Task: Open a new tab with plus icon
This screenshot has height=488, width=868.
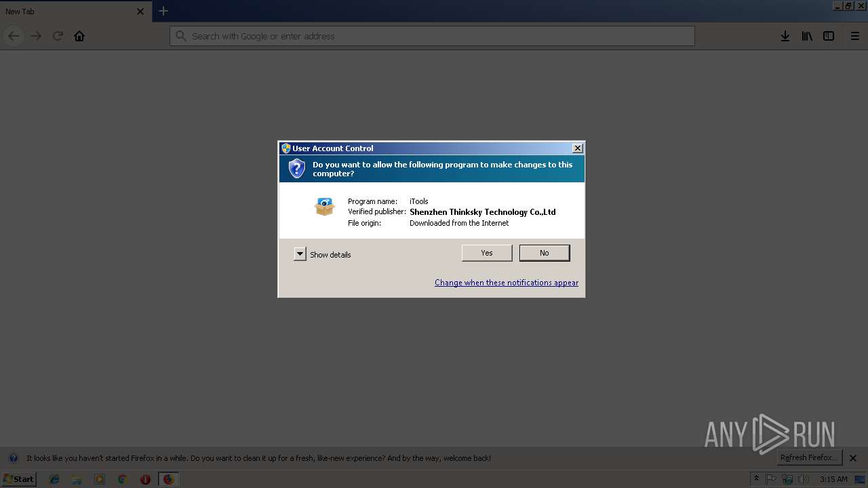Action: [x=163, y=11]
